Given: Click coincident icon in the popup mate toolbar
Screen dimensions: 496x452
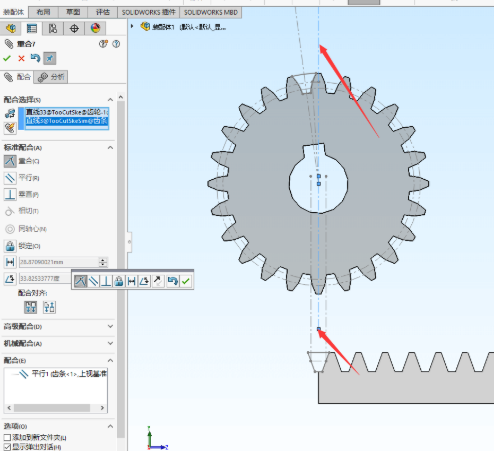Looking at the screenshot, I should tap(80, 281).
